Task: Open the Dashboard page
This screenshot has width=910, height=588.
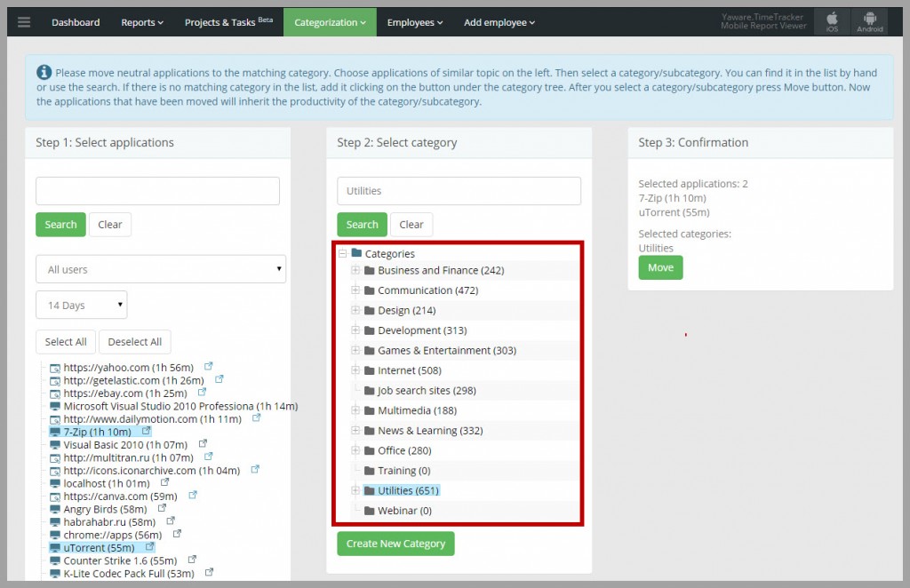Action: point(76,22)
